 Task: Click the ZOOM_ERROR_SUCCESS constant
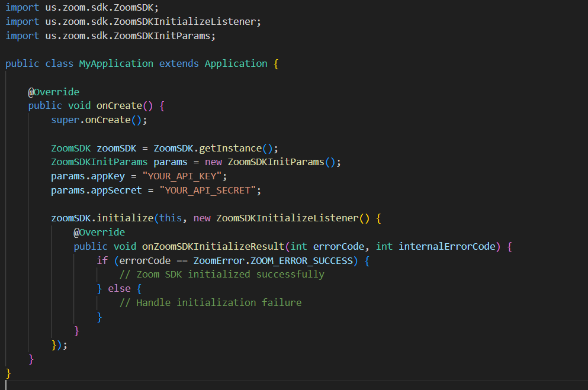tap(301, 261)
